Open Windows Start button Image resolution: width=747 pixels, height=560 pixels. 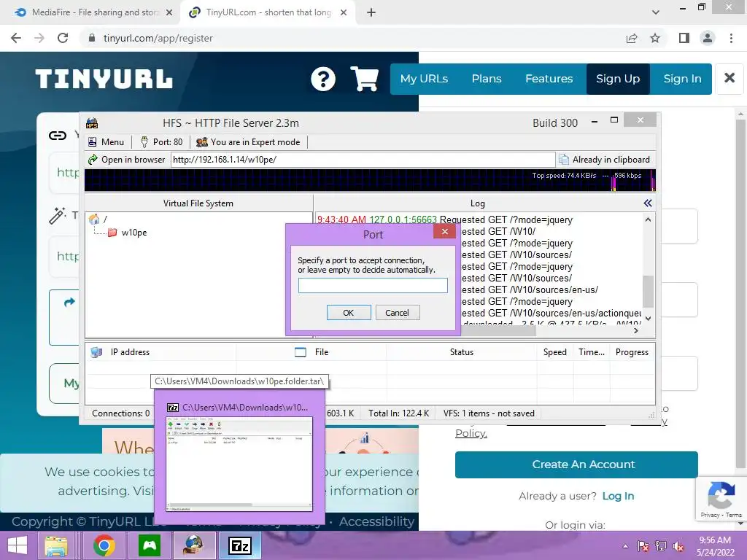point(18,545)
